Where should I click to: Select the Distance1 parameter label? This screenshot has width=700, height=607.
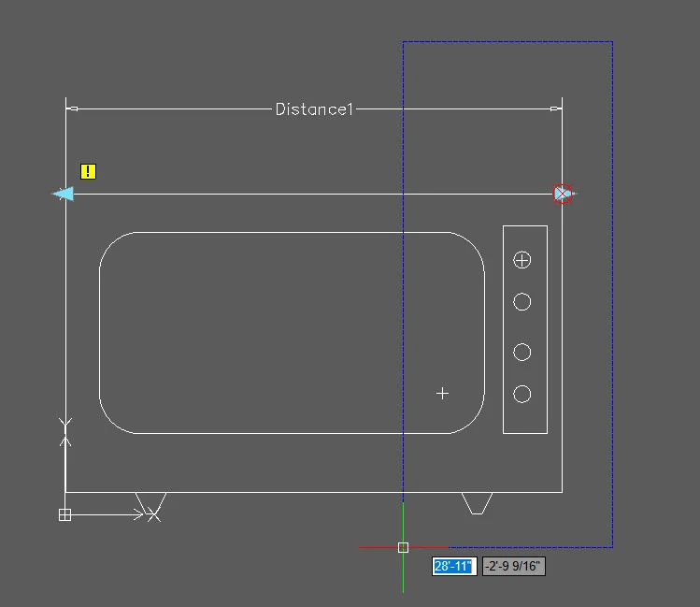315,109
